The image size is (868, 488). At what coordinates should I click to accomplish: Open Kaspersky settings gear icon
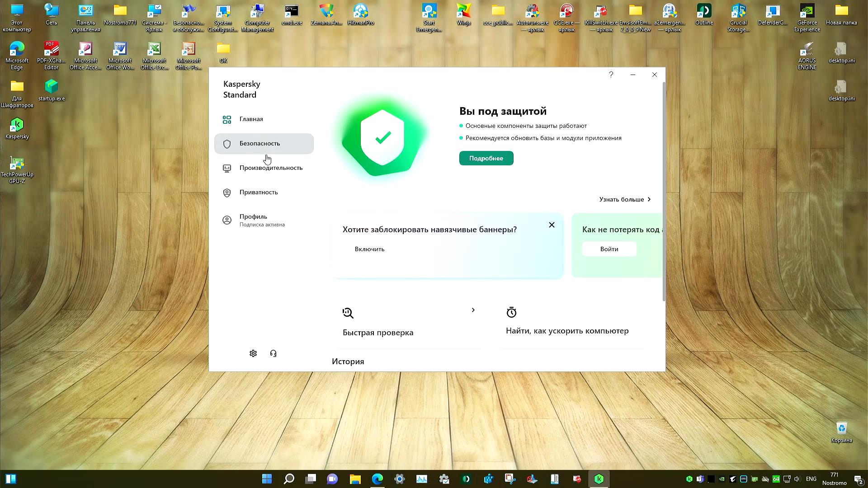click(x=253, y=353)
